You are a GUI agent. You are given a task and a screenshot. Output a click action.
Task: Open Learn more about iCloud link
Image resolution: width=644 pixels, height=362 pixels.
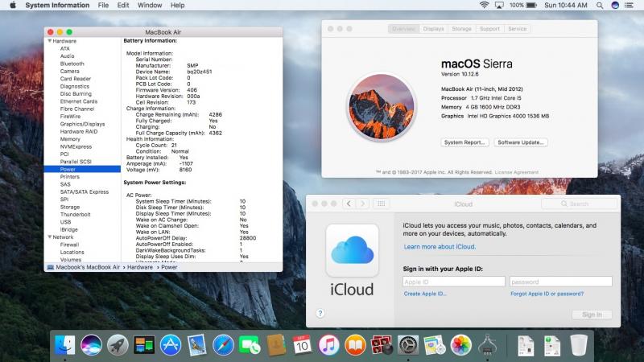[x=440, y=247]
